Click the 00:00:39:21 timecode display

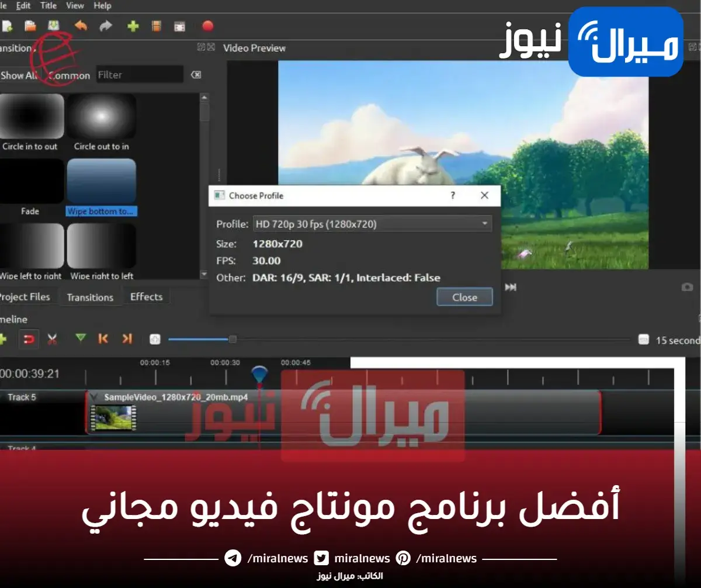[x=30, y=373]
